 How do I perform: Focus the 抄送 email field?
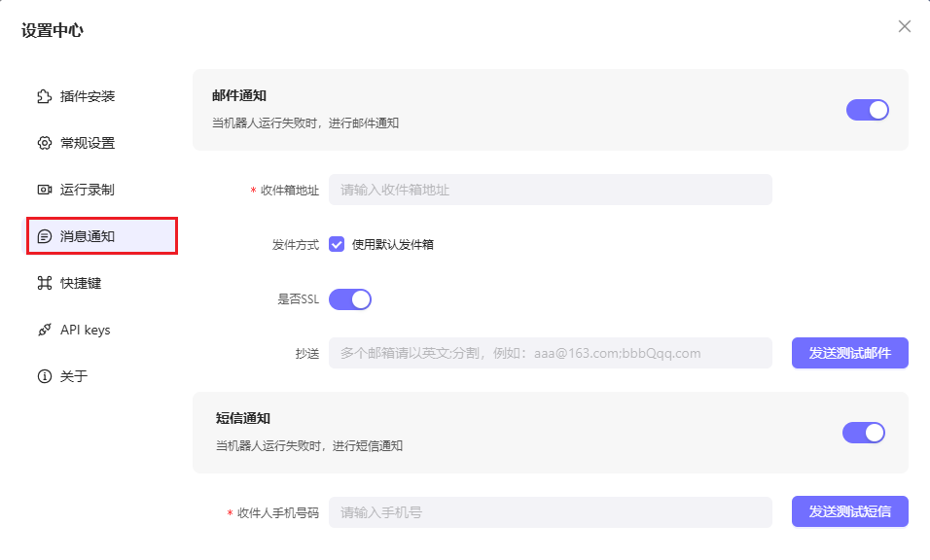pos(550,353)
